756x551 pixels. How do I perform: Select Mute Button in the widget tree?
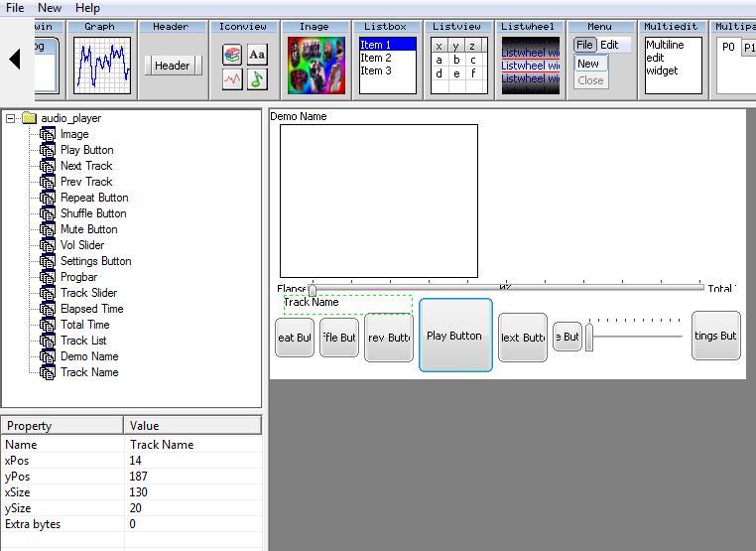click(88, 229)
